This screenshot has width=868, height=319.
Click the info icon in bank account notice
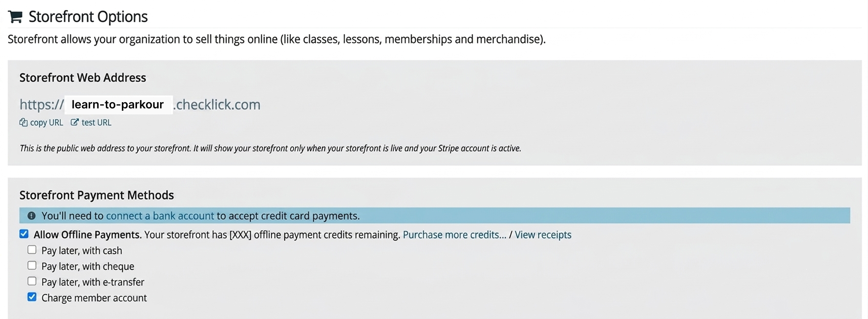tap(31, 215)
